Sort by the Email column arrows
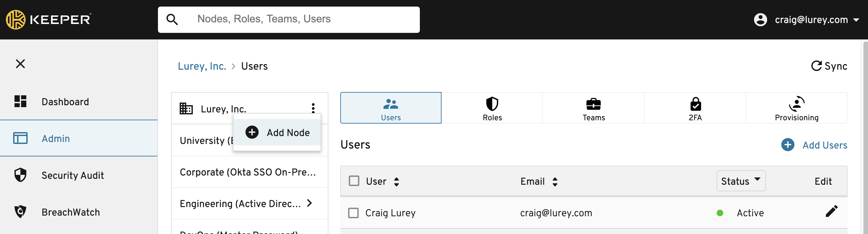Viewport: 868px width, 234px height. (555, 181)
